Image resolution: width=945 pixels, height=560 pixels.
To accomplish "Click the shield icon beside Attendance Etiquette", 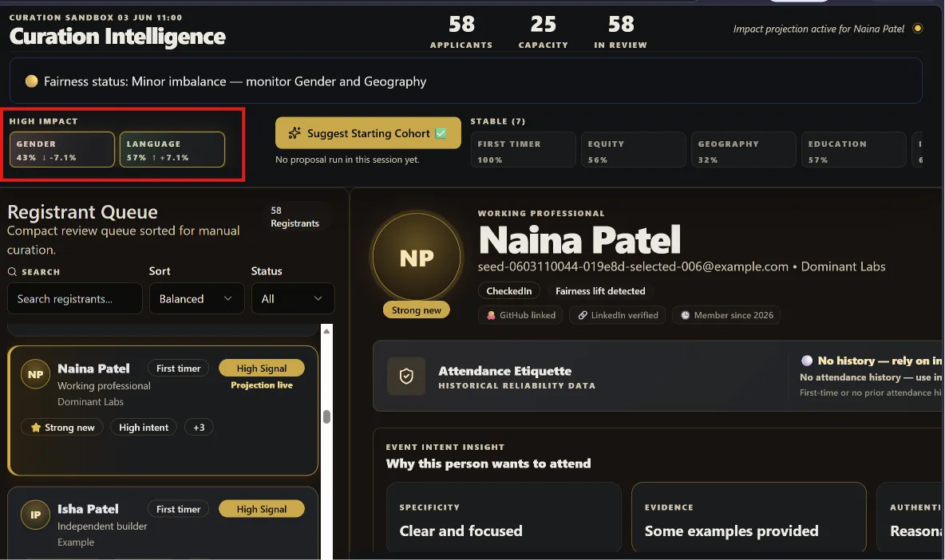I will click(x=406, y=377).
